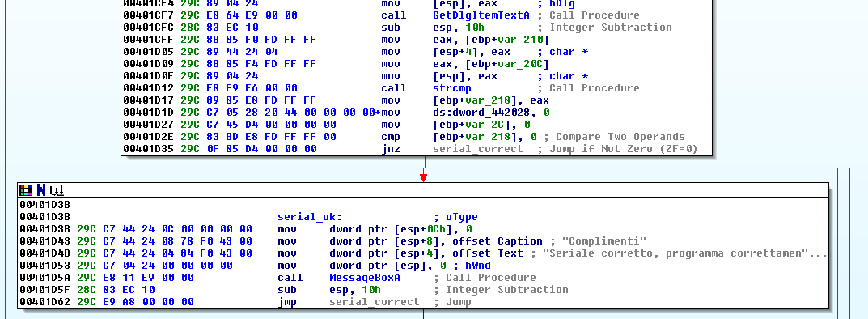Click address 00401CFF
The width and height of the screenshot is (868, 319).
[x=148, y=40]
